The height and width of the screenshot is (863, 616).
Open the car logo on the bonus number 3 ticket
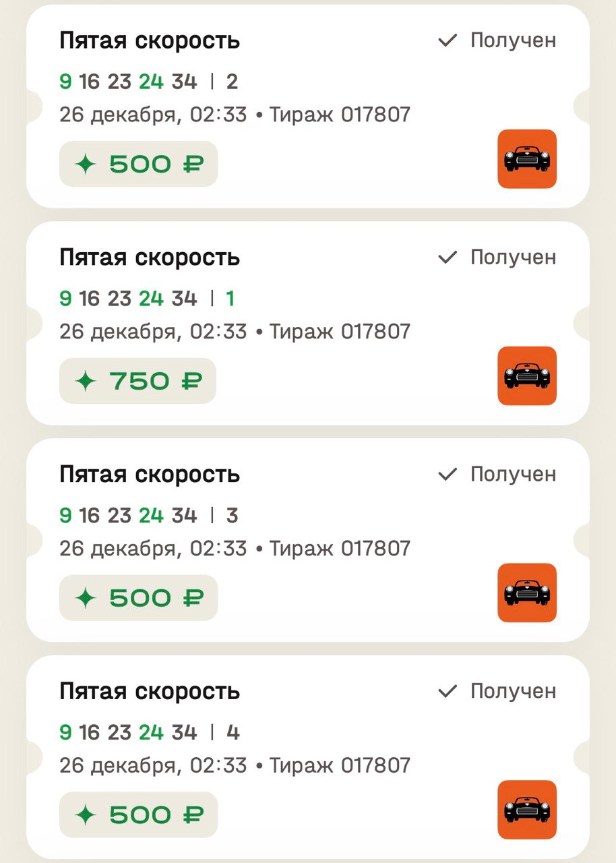(527, 593)
